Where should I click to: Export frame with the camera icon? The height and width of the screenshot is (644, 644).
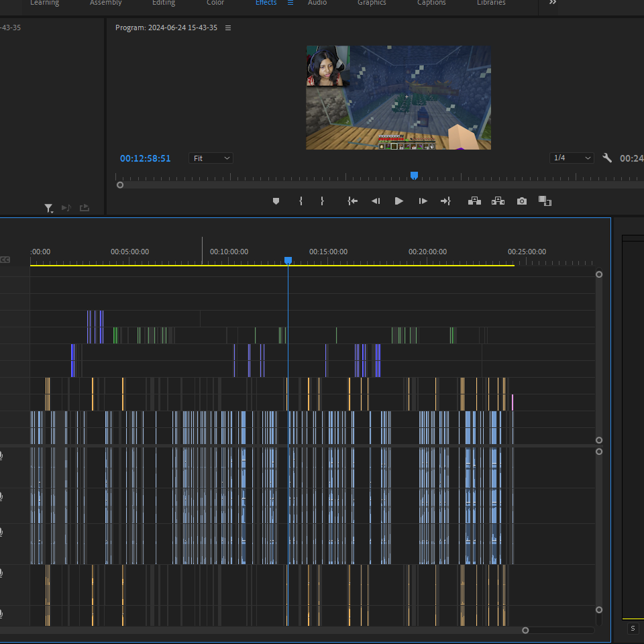coord(522,201)
